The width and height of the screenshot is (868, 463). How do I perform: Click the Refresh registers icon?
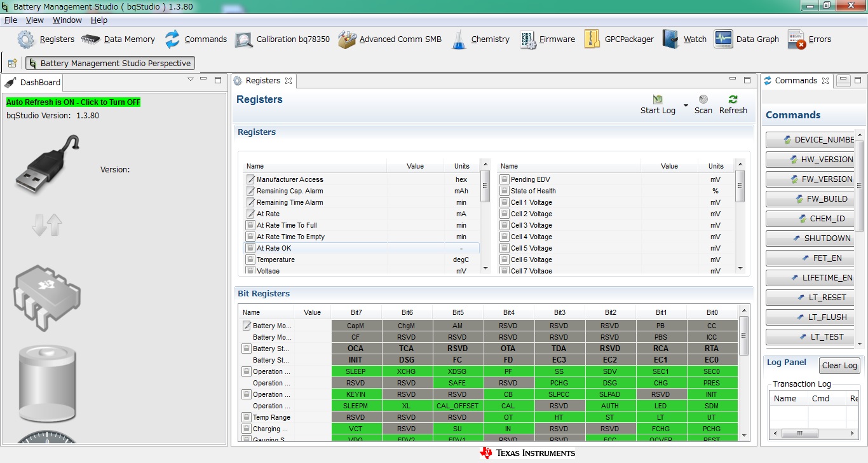pos(733,100)
